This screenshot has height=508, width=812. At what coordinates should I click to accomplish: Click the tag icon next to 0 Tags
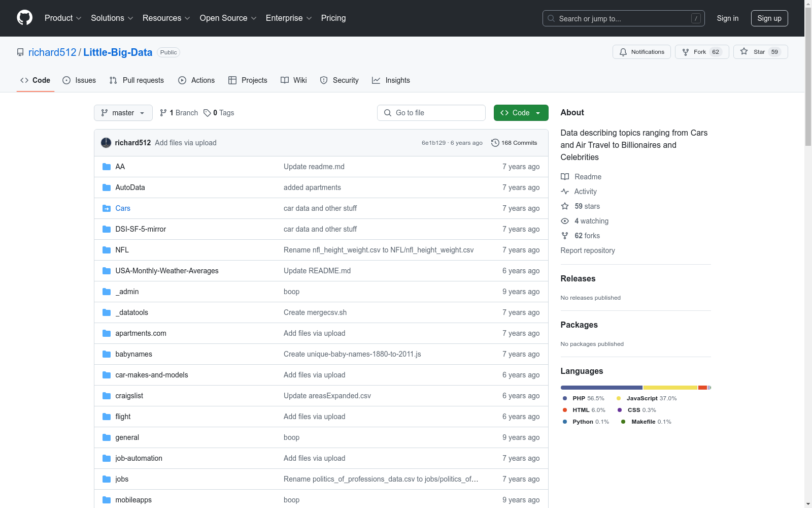click(207, 113)
